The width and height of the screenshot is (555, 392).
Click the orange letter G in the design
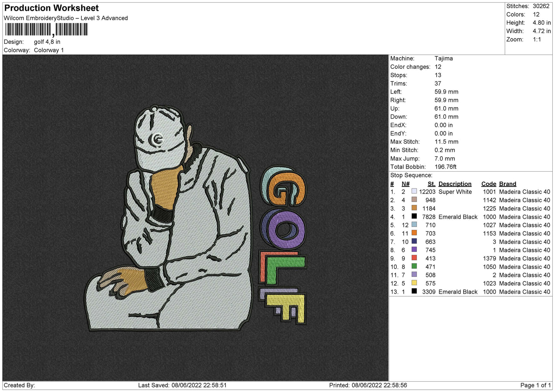point(286,189)
